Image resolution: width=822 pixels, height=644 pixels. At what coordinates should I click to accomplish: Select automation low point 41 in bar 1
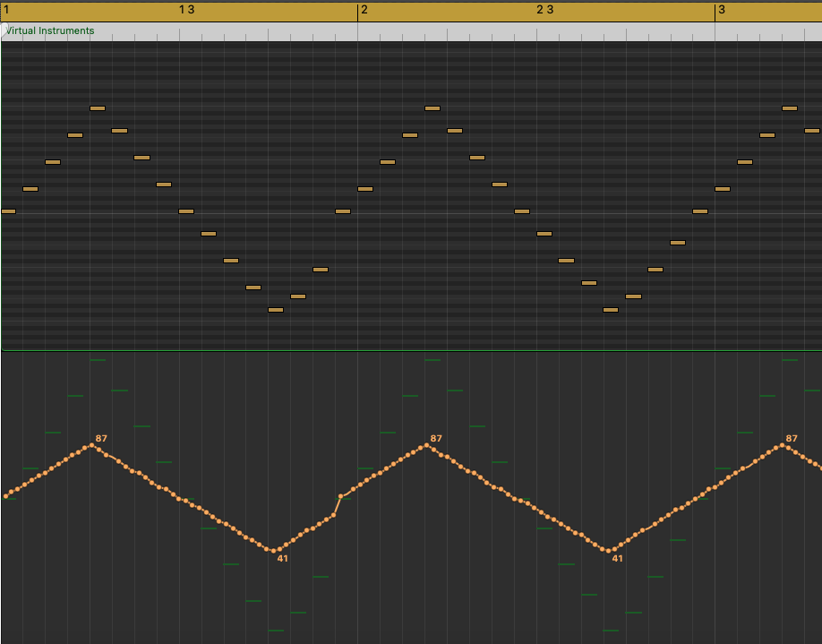(272, 551)
